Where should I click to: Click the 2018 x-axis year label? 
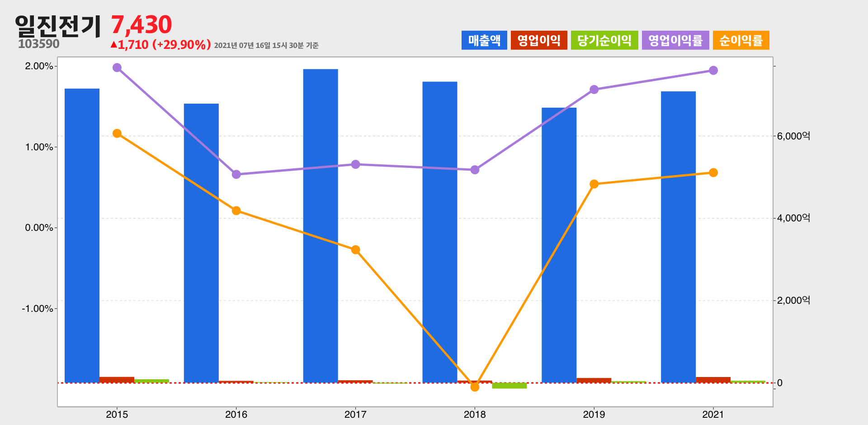click(x=475, y=414)
